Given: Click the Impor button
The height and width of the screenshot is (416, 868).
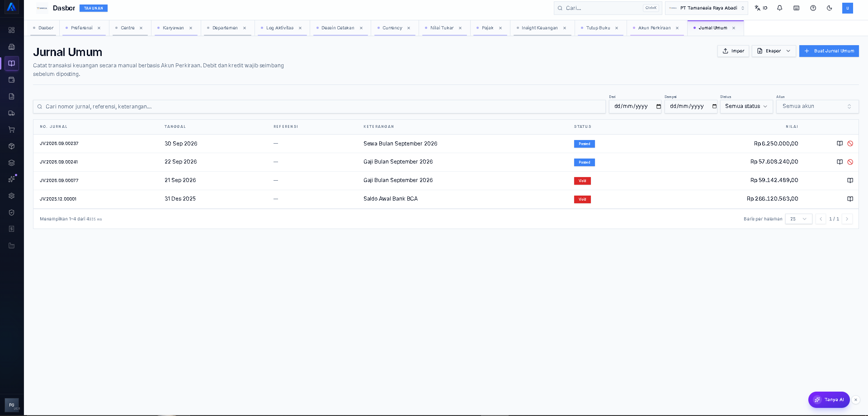Looking at the screenshot, I should (733, 51).
